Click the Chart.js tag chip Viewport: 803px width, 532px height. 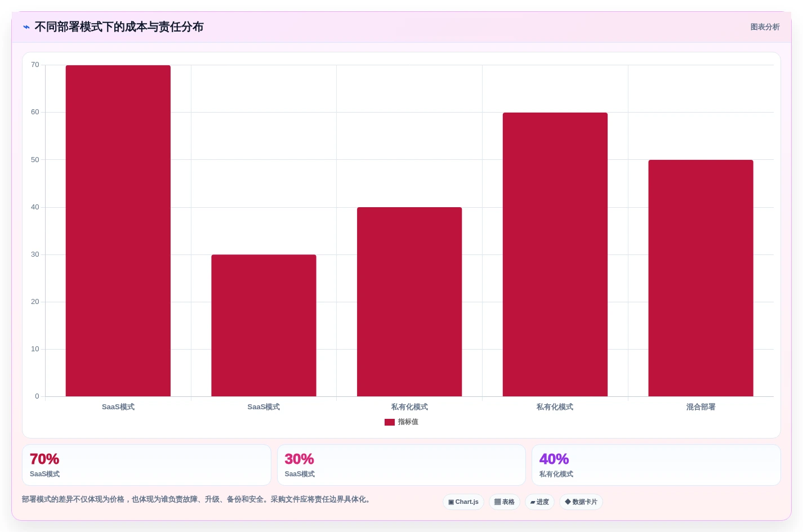tap(463, 502)
